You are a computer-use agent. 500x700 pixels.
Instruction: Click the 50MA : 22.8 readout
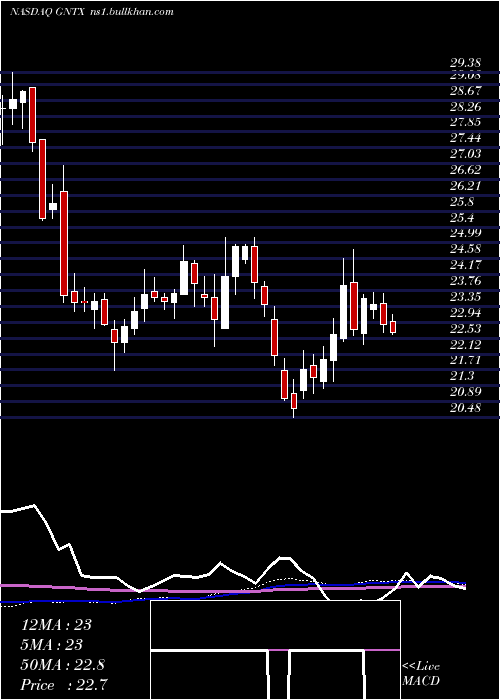pos(62,665)
